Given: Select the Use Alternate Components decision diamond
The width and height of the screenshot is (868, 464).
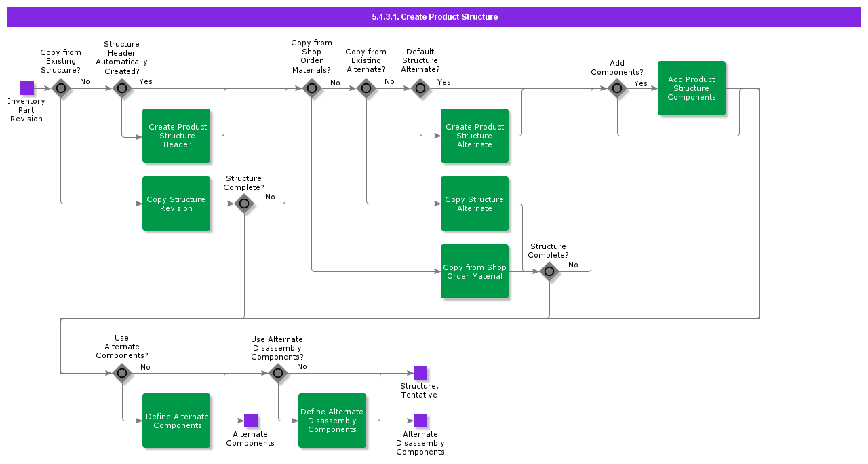Looking at the screenshot, I should pos(122,373).
